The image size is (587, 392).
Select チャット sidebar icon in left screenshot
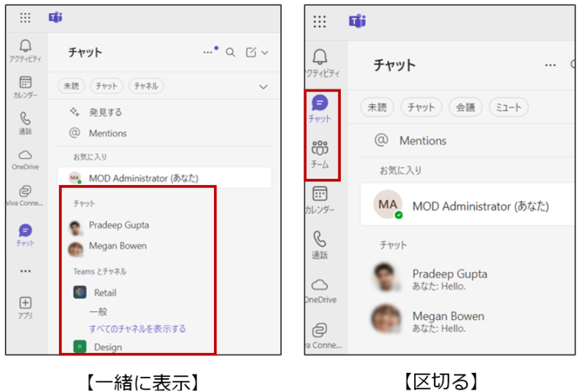pos(25,235)
